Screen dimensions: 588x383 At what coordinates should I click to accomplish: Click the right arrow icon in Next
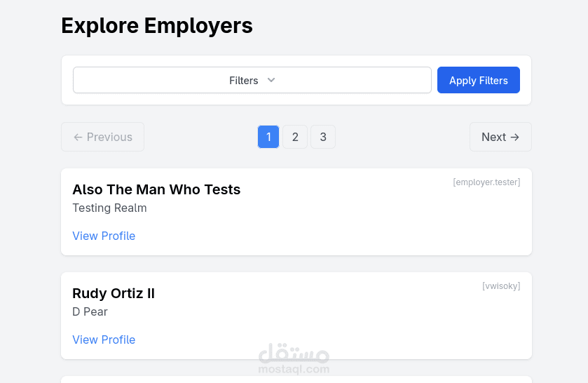tap(515, 137)
